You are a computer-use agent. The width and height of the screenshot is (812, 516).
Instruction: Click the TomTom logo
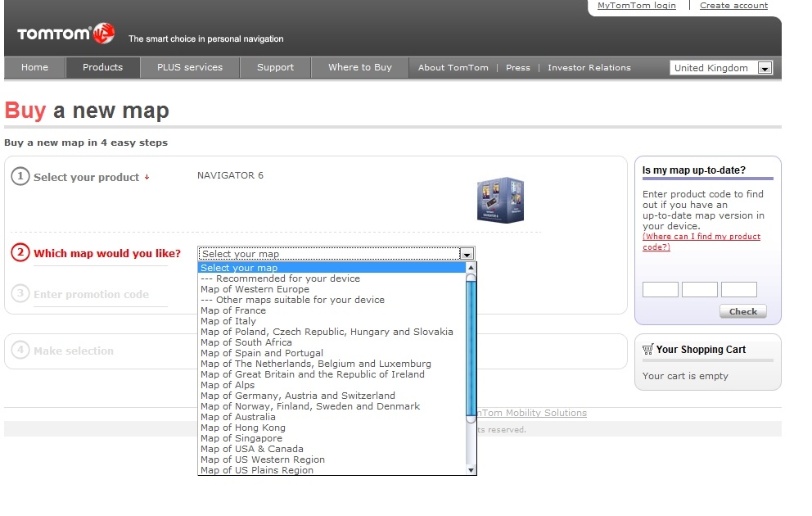coord(65,34)
